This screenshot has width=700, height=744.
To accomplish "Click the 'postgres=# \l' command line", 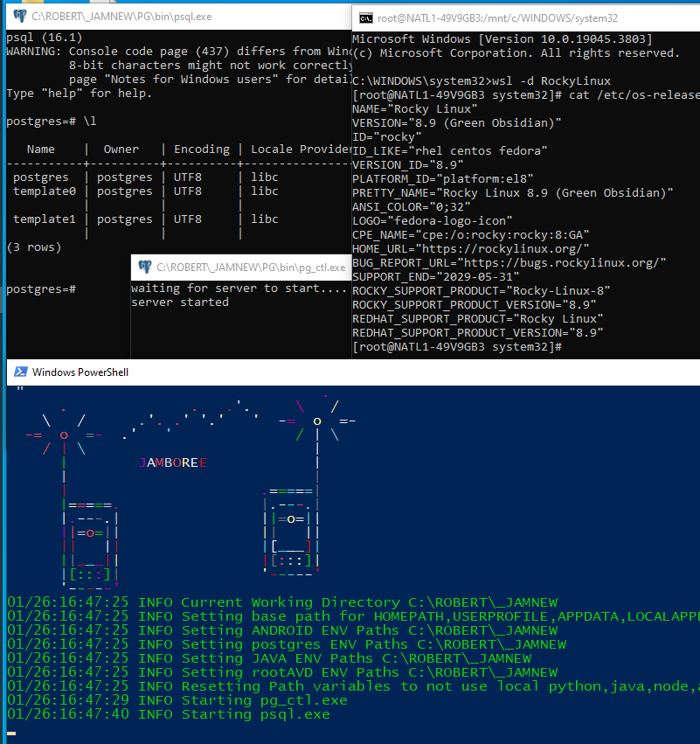I will (52, 121).
